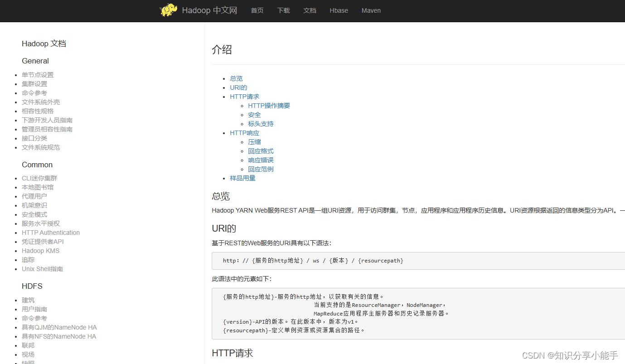Click the {resourcepath} definition line
625x364 pixels.
click(x=294, y=330)
